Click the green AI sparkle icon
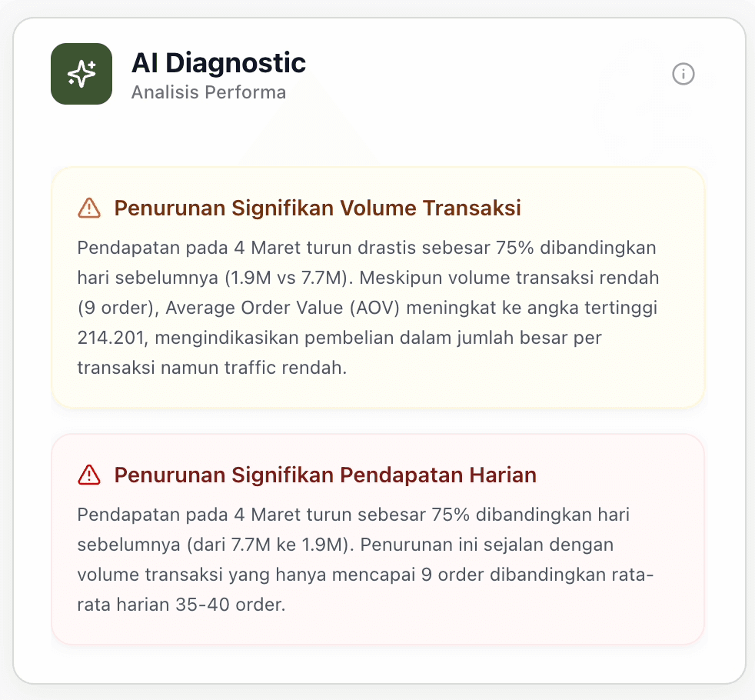 click(81, 74)
